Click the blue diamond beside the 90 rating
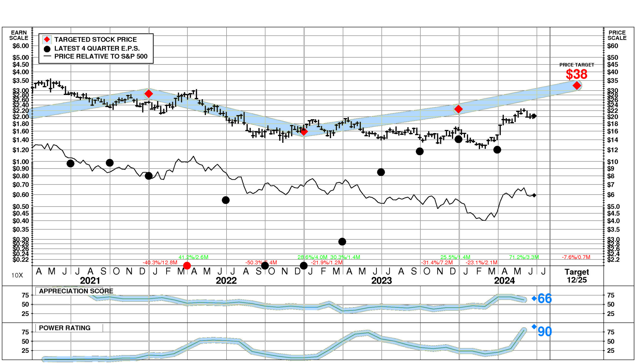The height and width of the screenshot is (364, 635). pyautogui.click(x=534, y=327)
